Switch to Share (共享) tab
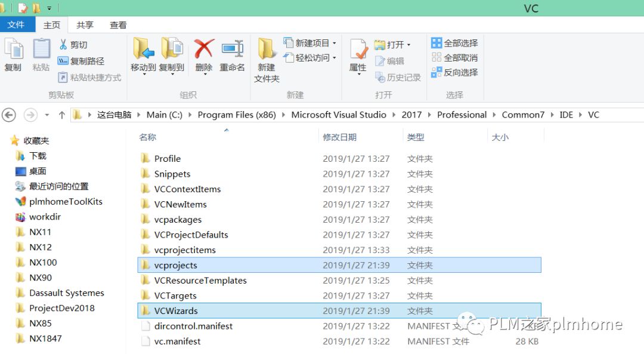This screenshot has height=354, width=644. pyautogui.click(x=85, y=25)
